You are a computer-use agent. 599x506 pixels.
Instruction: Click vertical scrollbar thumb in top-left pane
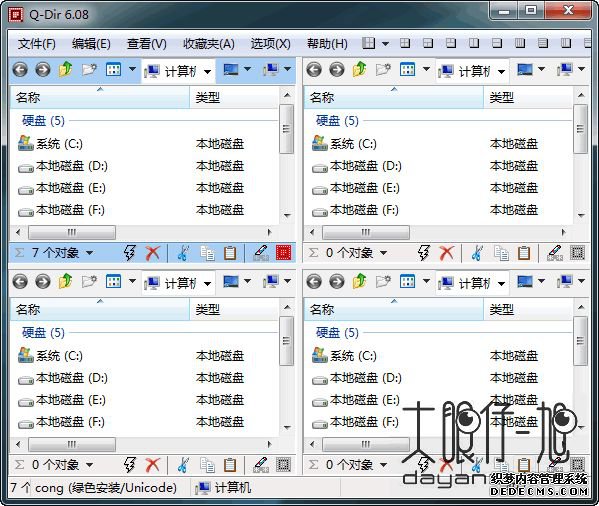click(x=287, y=129)
